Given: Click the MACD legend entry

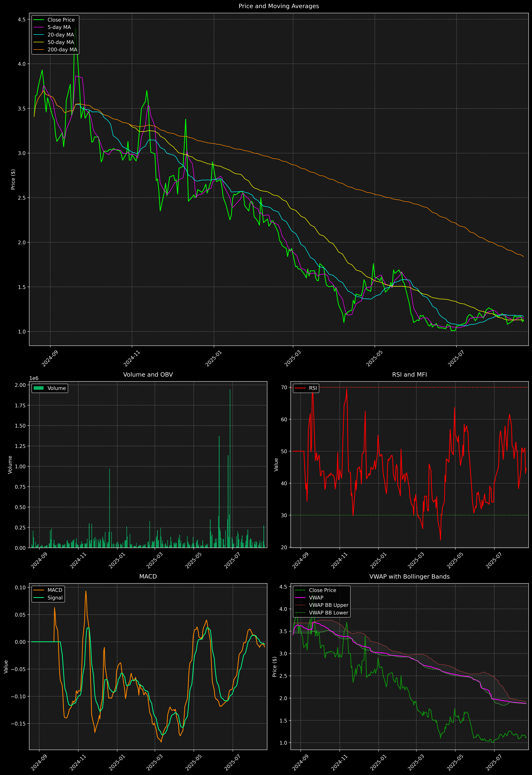Looking at the screenshot, I should point(55,590).
